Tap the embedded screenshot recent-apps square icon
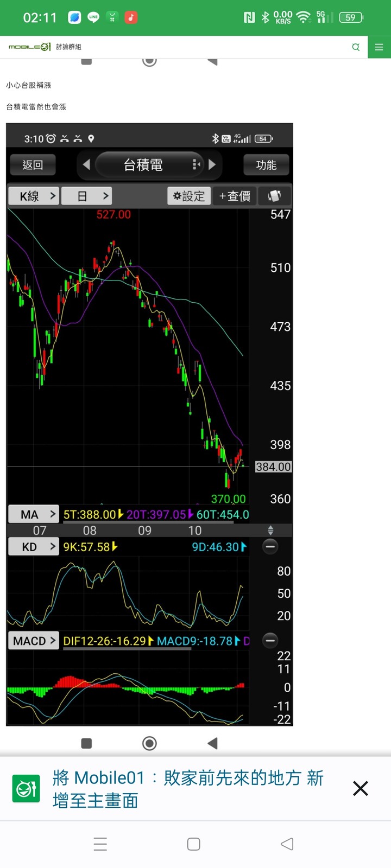Screen dimensions: 391x868 (x=86, y=743)
